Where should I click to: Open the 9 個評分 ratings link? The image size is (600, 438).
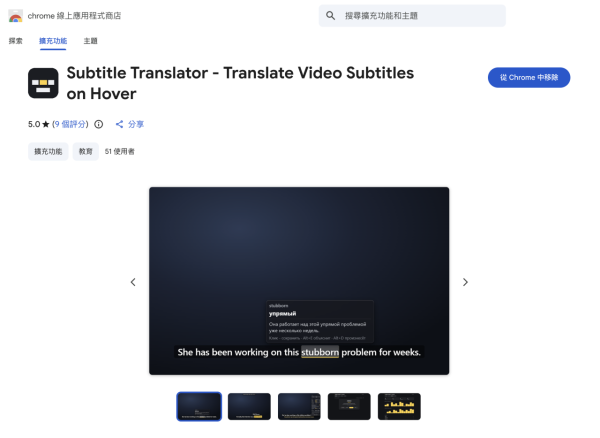point(70,124)
